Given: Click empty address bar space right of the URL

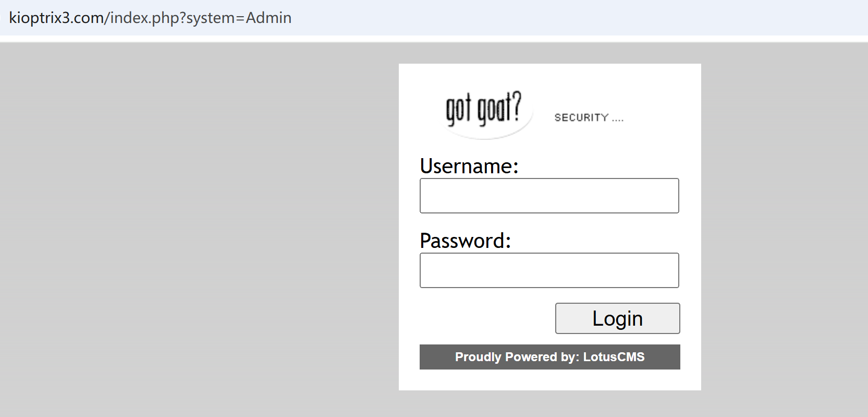Looking at the screenshot, I should click(573, 18).
